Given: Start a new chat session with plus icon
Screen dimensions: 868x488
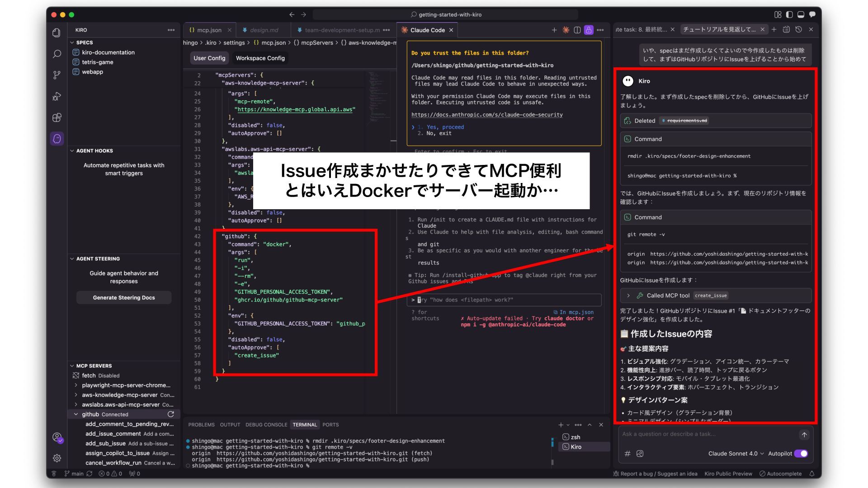Looking at the screenshot, I should (x=774, y=29).
